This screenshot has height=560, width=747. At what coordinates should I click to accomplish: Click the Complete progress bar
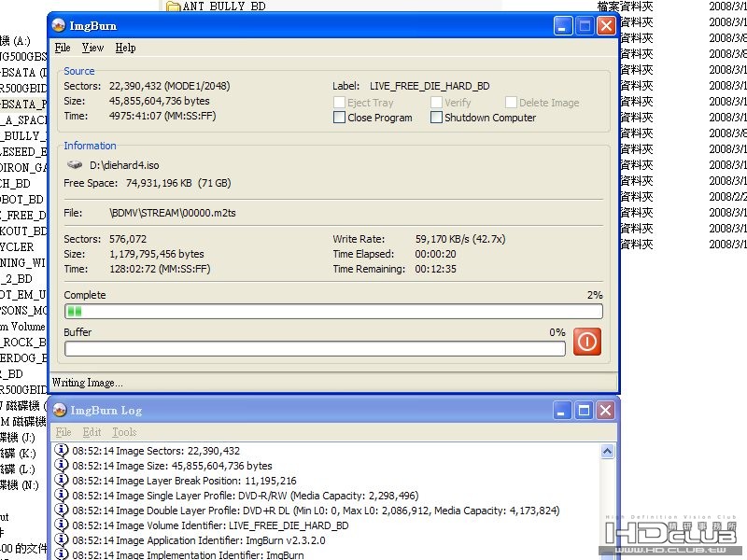pyautogui.click(x=333, y=312)
